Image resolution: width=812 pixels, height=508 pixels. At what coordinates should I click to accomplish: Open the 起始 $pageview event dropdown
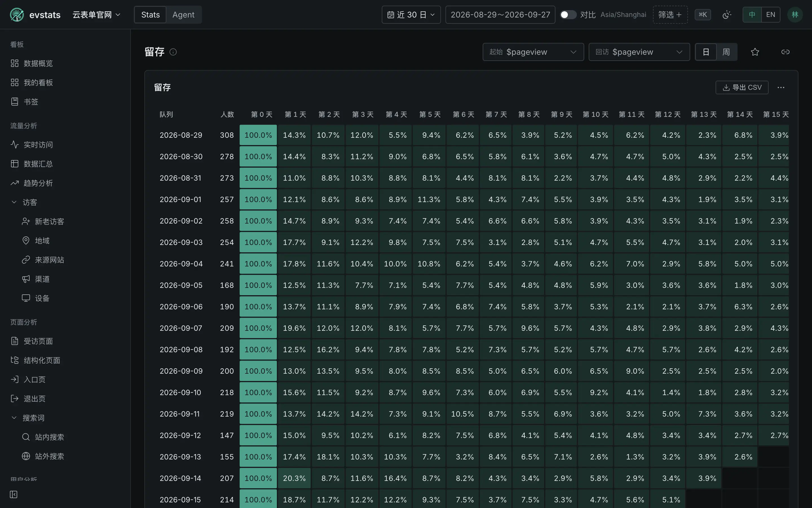click(533, 52)
